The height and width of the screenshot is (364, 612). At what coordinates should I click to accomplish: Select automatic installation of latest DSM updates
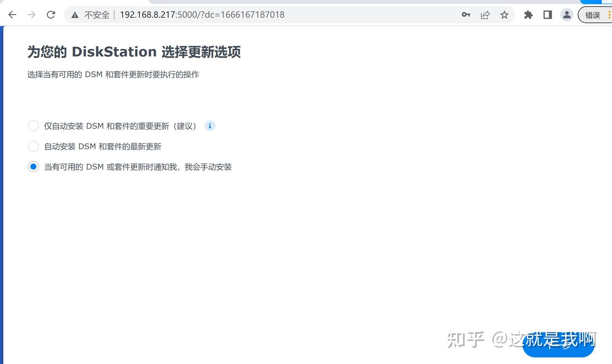click(33, 146)
